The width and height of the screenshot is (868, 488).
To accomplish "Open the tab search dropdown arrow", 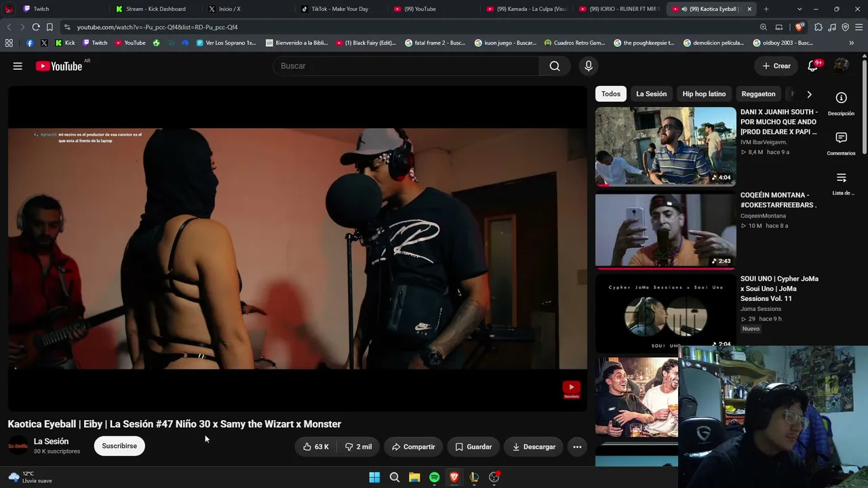I will [x=800, y=9].
